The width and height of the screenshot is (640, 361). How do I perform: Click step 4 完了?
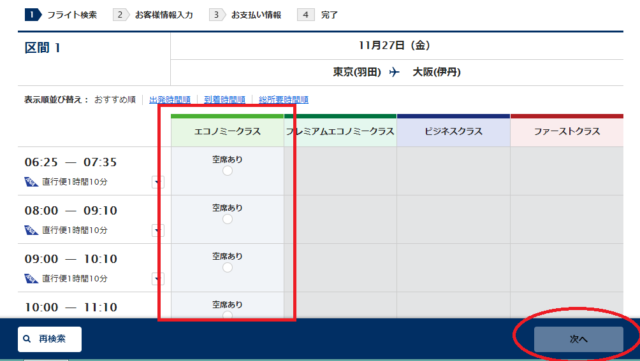click(318, 15)
